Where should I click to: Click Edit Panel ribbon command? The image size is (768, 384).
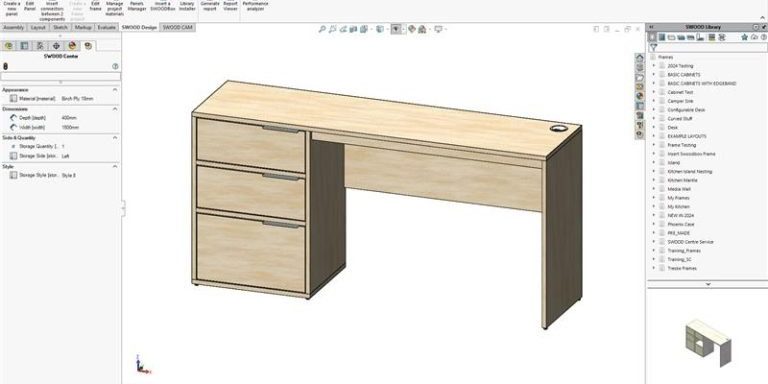30,6
